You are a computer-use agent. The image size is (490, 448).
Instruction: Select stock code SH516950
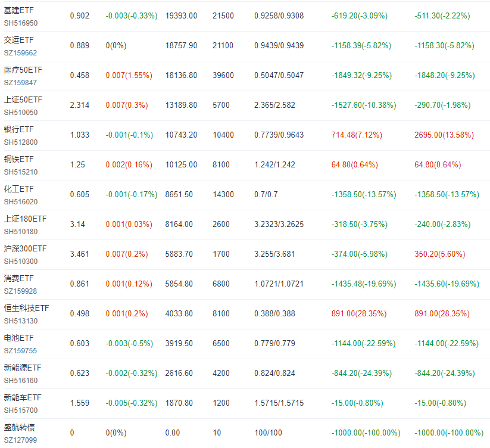(x=21, y=23)
